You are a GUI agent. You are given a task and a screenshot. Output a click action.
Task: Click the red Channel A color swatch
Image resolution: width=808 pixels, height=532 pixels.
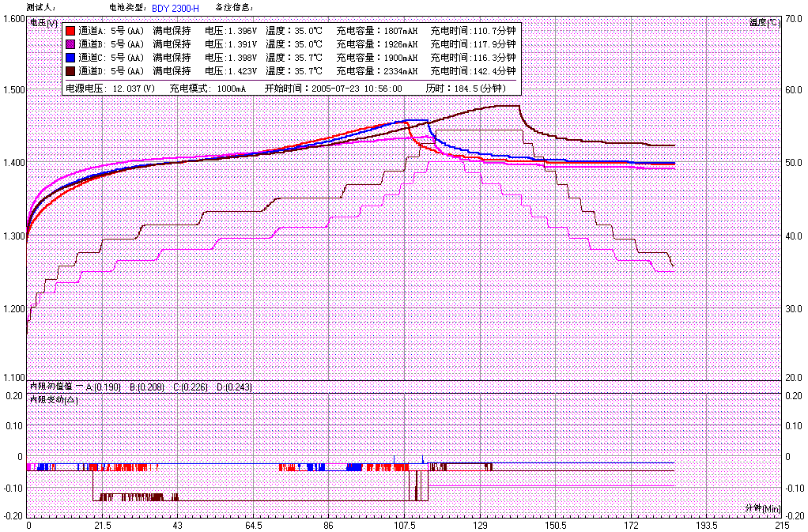(x=70, y=32)
